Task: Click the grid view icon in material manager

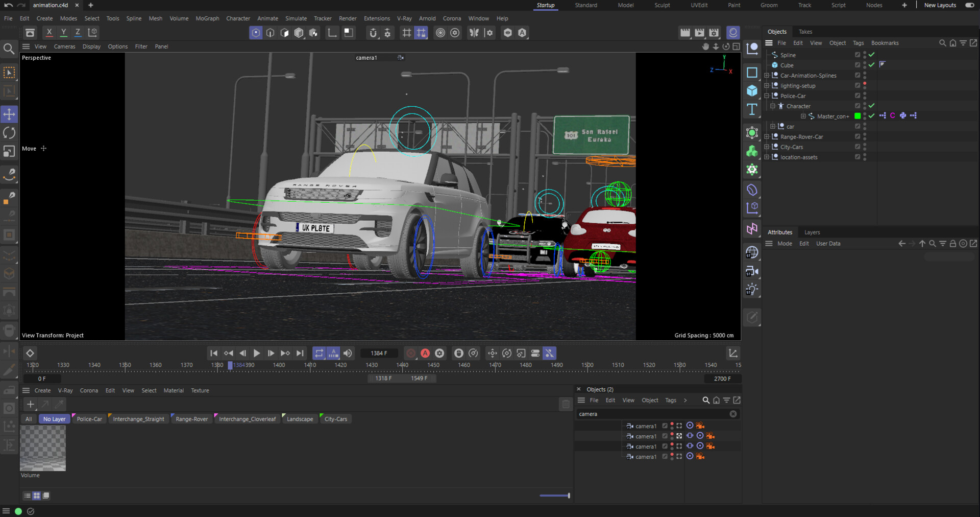Action: pos(37,496)
